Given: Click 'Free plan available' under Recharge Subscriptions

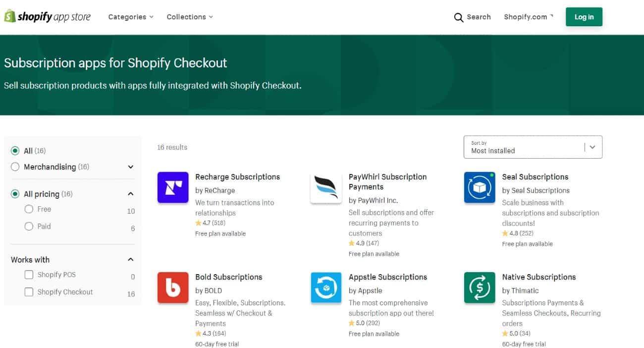Looking at the screenshot, I should coord(220,233).
